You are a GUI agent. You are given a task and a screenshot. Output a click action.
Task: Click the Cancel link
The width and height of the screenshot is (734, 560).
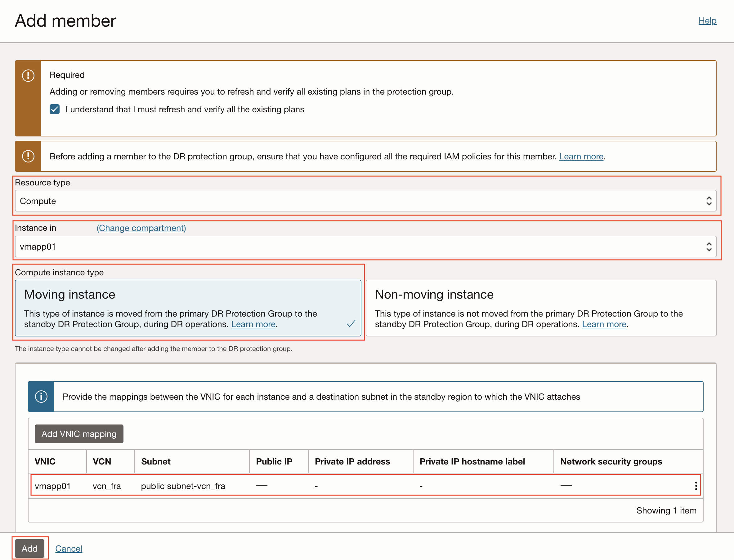[69, 548]
